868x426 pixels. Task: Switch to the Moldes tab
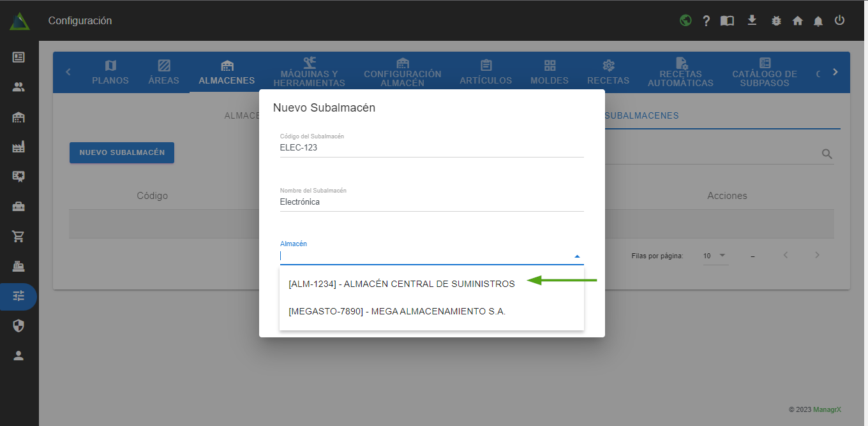pos(550,72)
